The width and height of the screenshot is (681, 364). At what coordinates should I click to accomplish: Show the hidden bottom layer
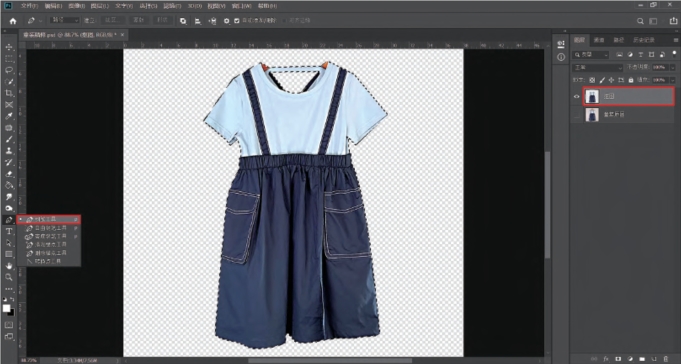[576, 115]
